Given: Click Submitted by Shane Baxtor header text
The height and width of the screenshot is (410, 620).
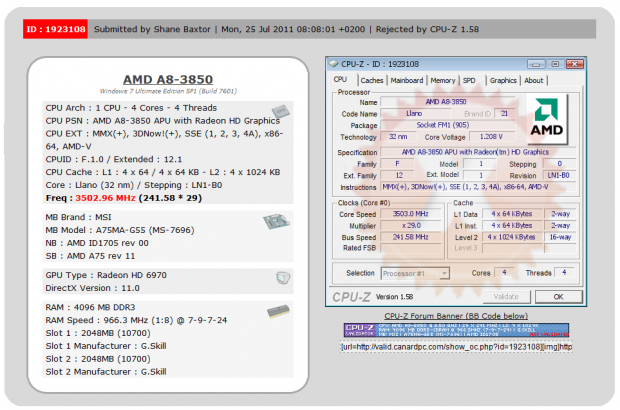Looking at the screenshot, I should click(x=152, y=29).
